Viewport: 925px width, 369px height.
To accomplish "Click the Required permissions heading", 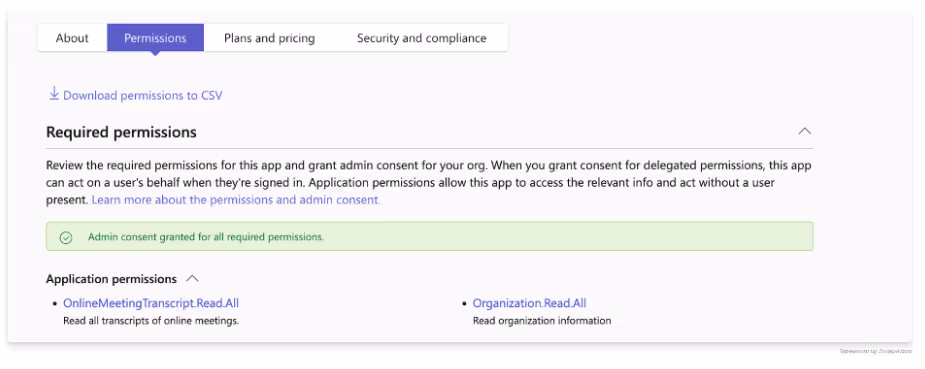I will click(x=122, y=132).
